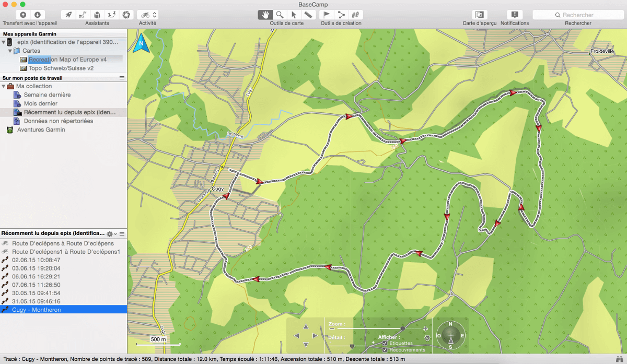Select Topo Schweiz/Suisse v2 map

tap(61, 68)
